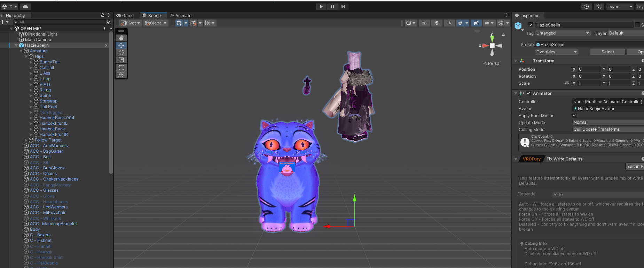
Task: Toggle the orientation gizmo rotation lock
Action: (503, 35)
